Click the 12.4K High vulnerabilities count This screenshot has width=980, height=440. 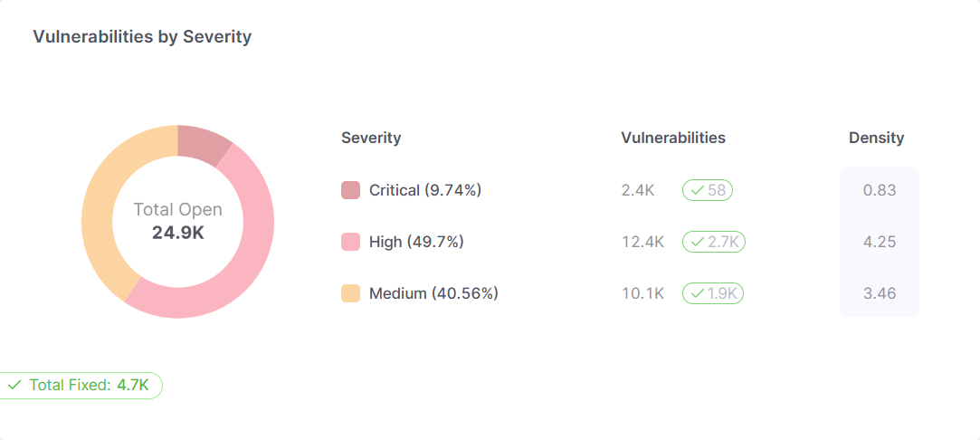click(642, 241)
